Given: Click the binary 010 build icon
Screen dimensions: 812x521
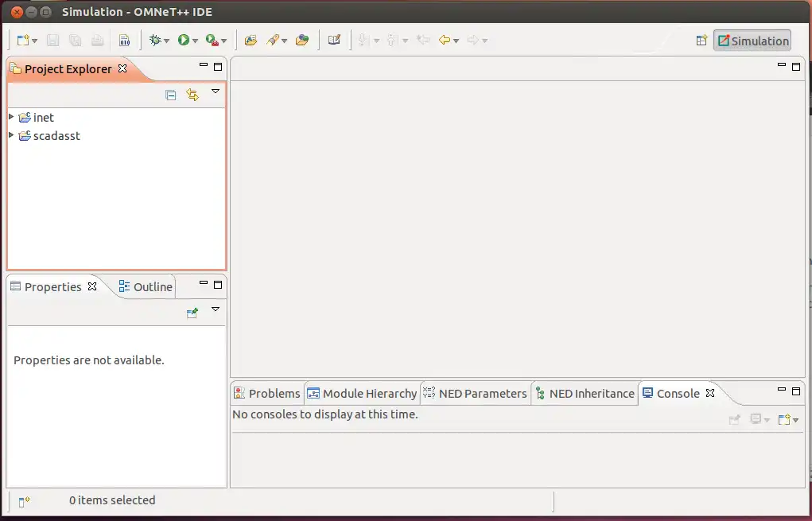Looking at the screenshot, I should (124, 40).
